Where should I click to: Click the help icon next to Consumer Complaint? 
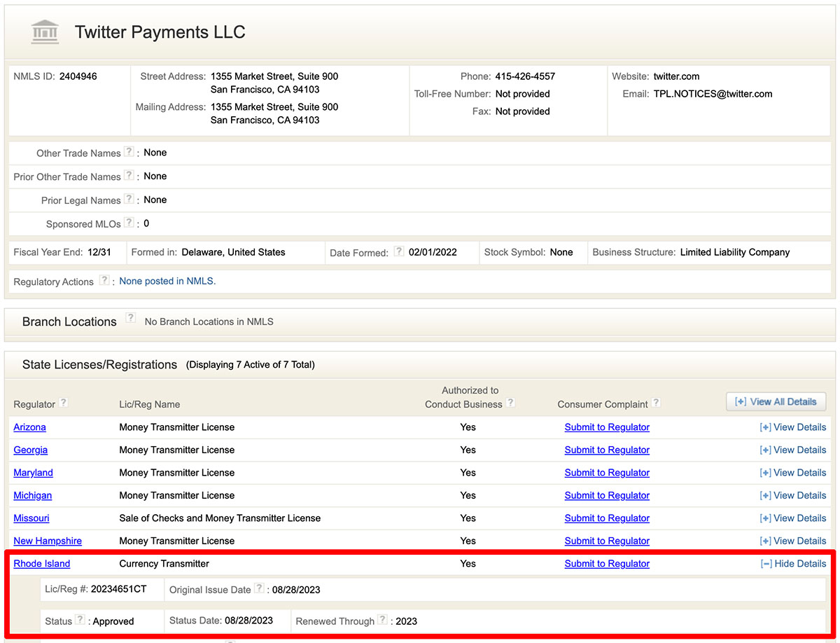[x=656, y=403]
